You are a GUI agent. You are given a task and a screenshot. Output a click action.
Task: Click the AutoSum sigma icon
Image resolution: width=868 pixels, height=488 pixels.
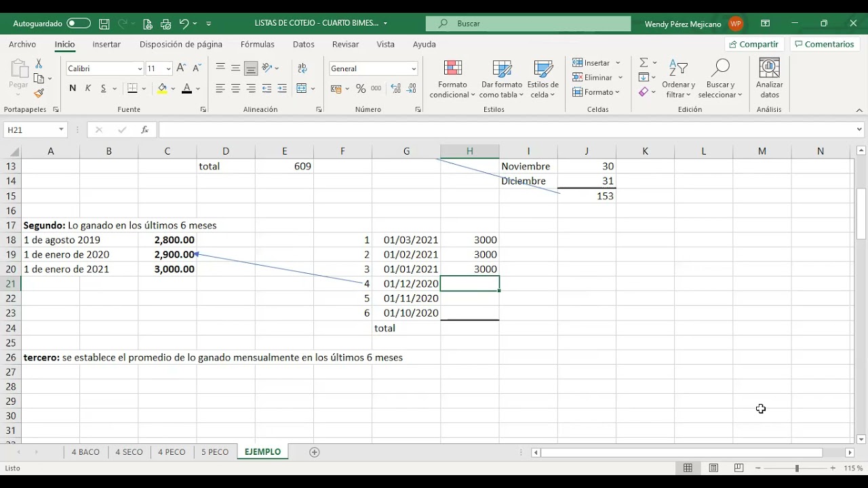tap(644, 62)
